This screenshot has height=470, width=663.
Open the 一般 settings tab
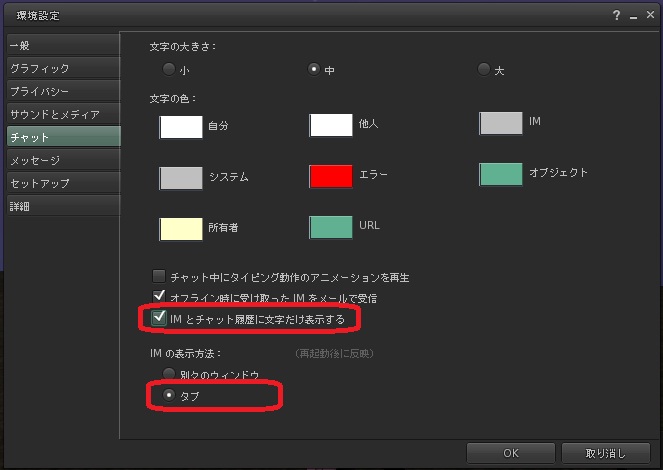click(x=60, y=46)
